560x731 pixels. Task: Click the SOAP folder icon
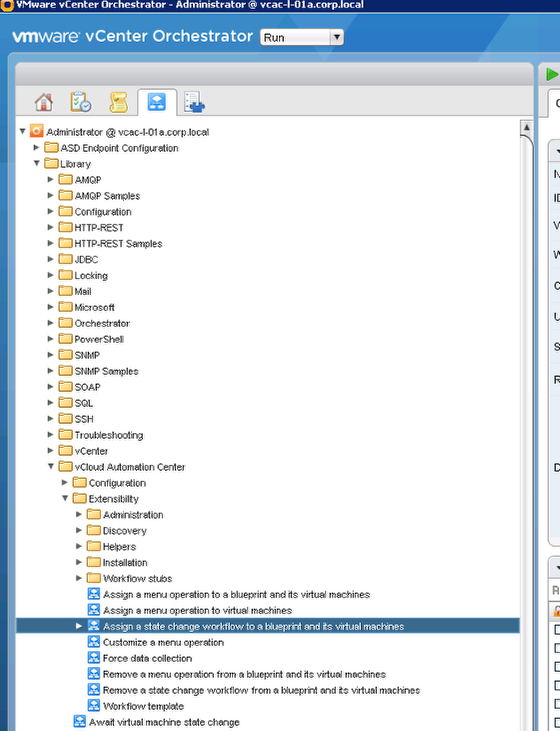point(65,386)
